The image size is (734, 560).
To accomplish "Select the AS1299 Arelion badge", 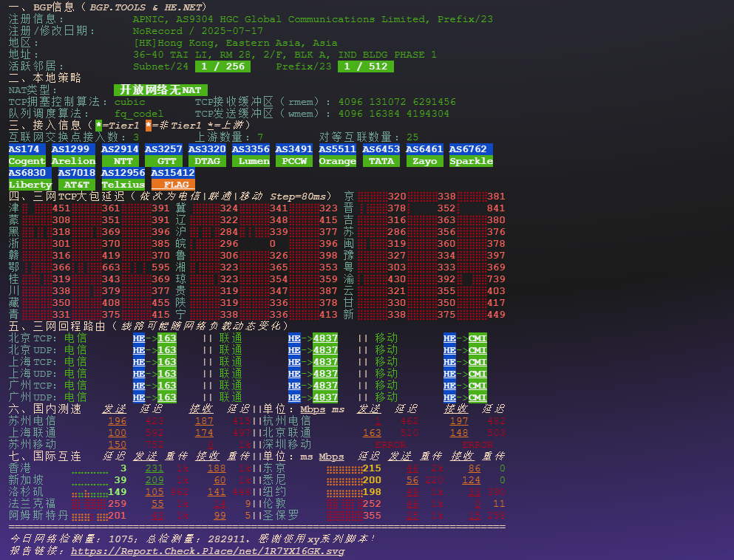I will coord(73,155).
